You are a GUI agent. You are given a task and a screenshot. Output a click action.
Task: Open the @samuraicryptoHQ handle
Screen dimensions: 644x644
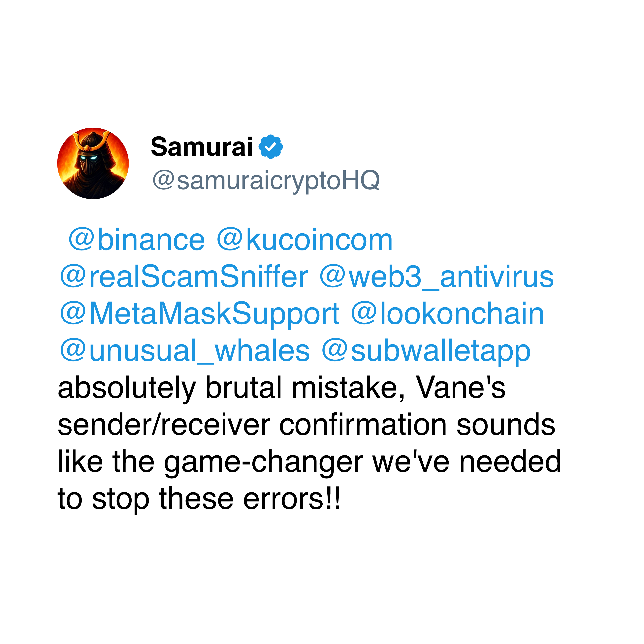coord(266,180)
